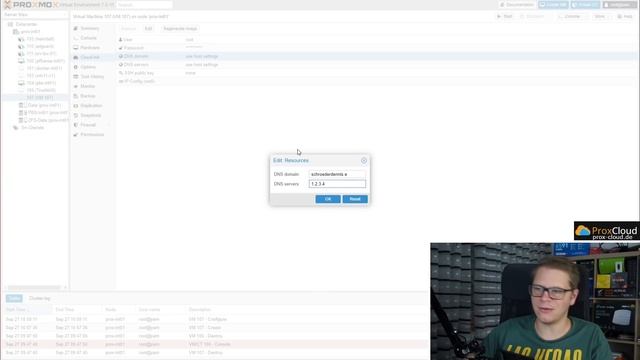This screenshot has width=640, height=360.
Task: Open the Backup panel
Action: (87, 96)
